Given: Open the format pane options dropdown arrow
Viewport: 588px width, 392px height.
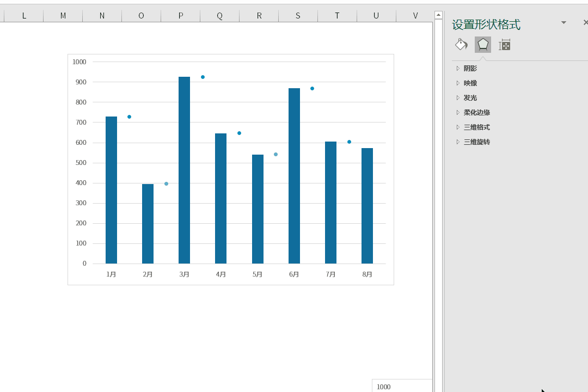Looking at the screenshot, I should point(563,22).
